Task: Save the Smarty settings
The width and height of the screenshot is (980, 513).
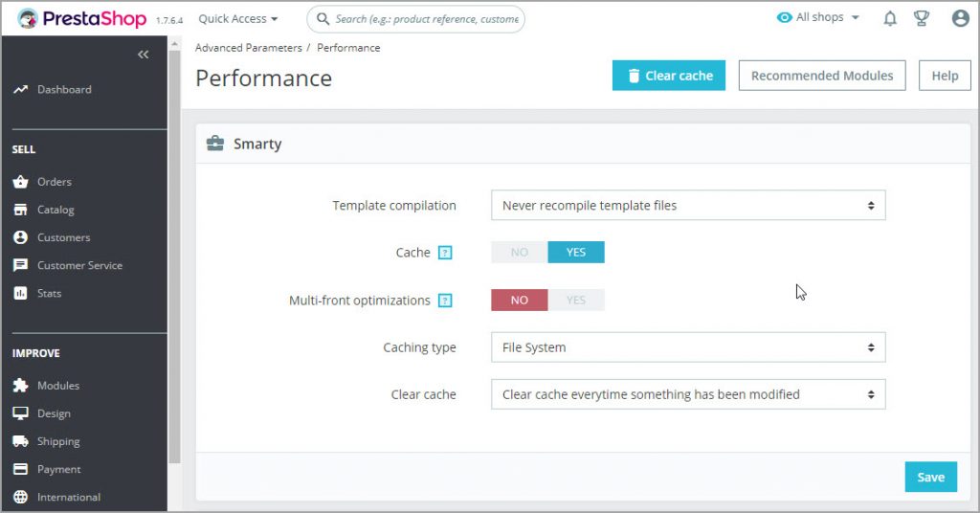Action: click(930, 477)
